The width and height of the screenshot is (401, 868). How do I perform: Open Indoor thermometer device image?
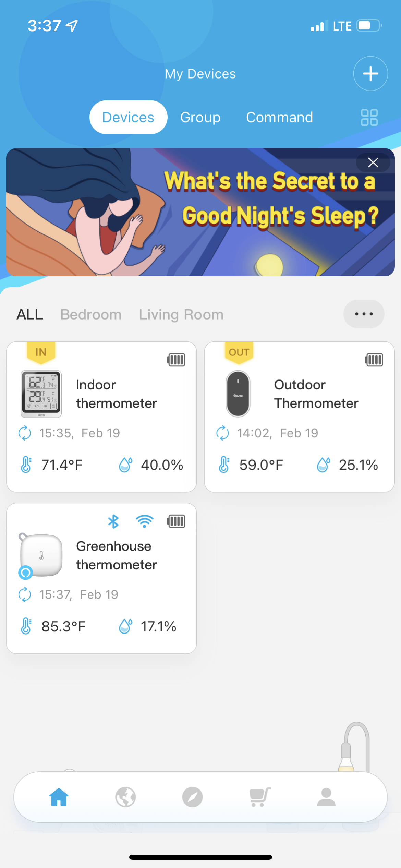click(x=41, y=394)
